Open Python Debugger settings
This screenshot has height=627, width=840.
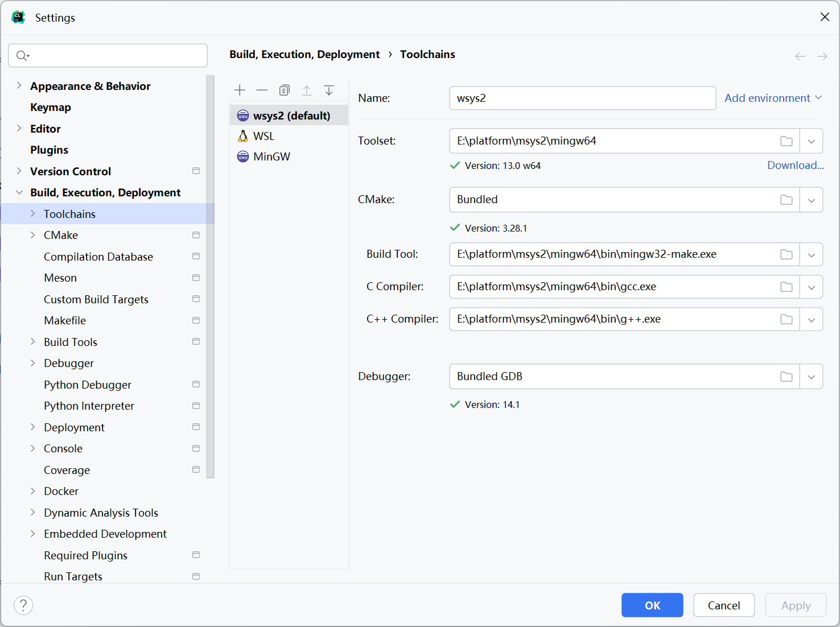click(x=88, y=385)
